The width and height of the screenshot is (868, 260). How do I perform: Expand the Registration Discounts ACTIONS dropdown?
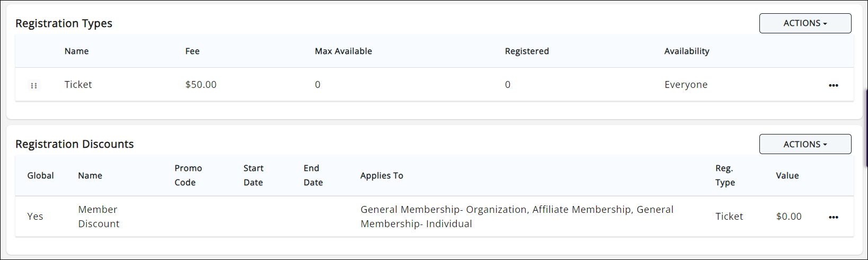(805, 144)
